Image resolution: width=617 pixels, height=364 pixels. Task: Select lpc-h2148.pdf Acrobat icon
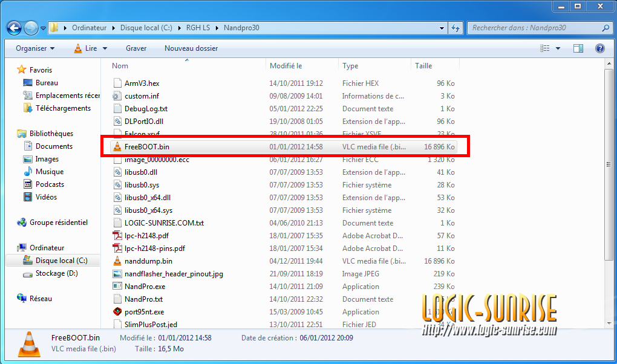117,236
